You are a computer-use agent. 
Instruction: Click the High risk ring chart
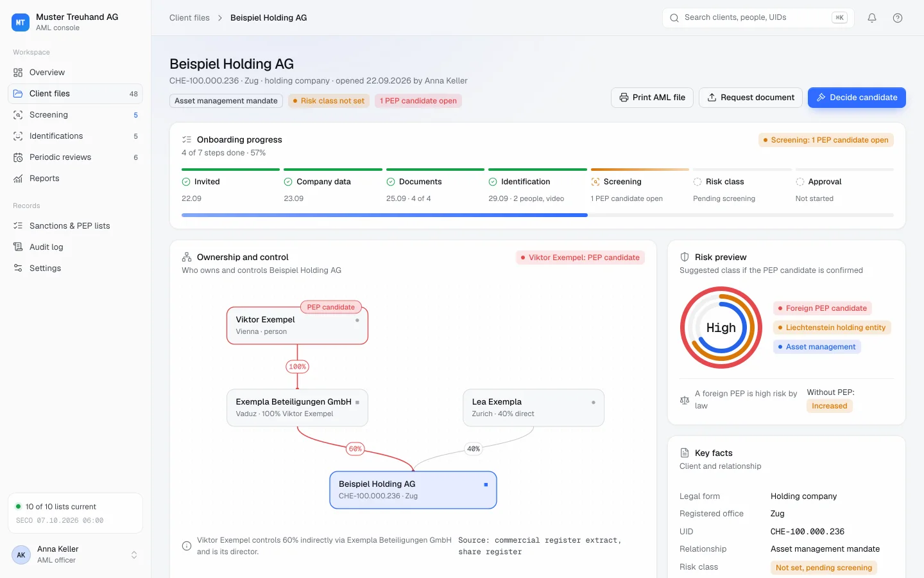(x=721, y=328)
